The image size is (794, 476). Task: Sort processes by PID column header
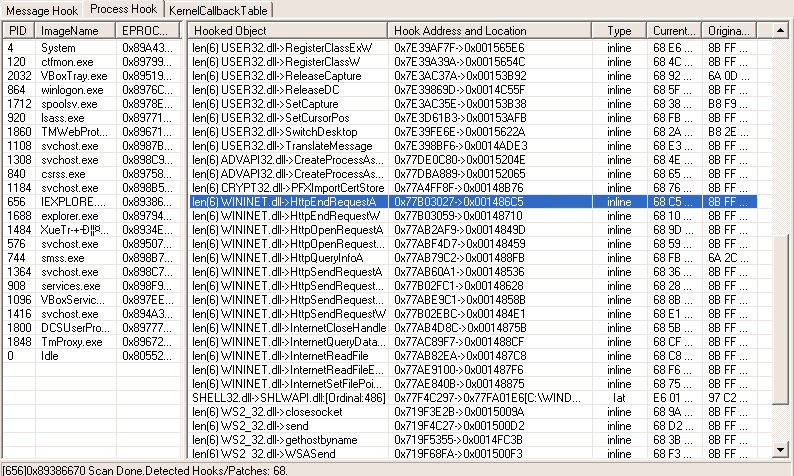click(18, 31)
